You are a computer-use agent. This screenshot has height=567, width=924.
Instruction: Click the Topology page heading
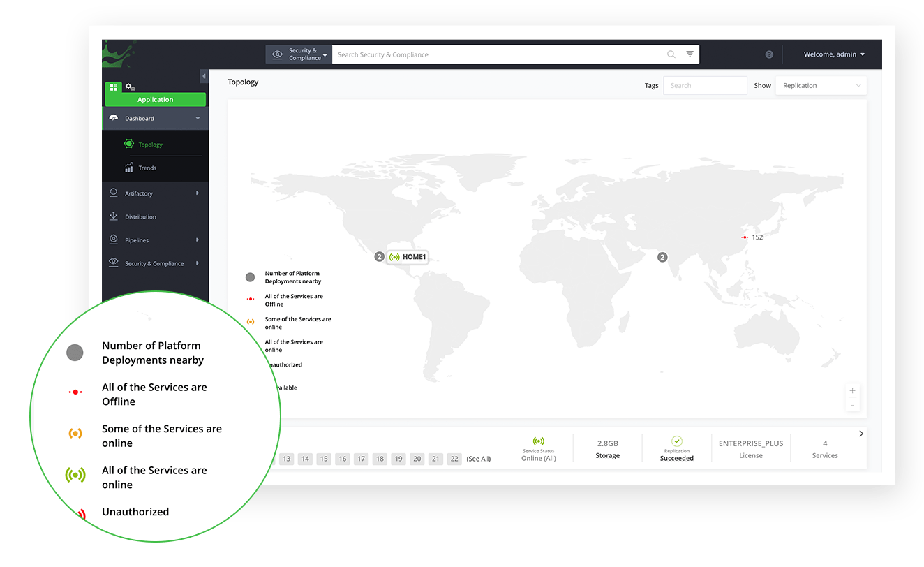pyautogui.click(x=243, y=82)
